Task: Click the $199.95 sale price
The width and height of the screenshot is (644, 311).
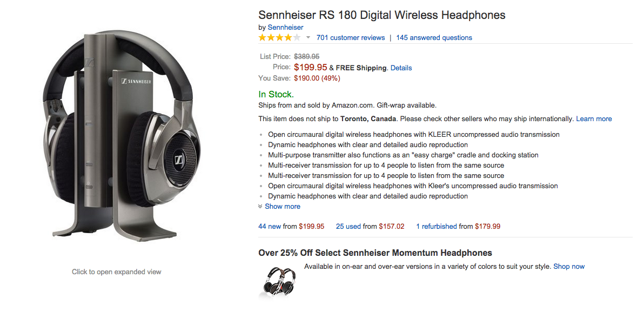Action: (x=311, y=68)
